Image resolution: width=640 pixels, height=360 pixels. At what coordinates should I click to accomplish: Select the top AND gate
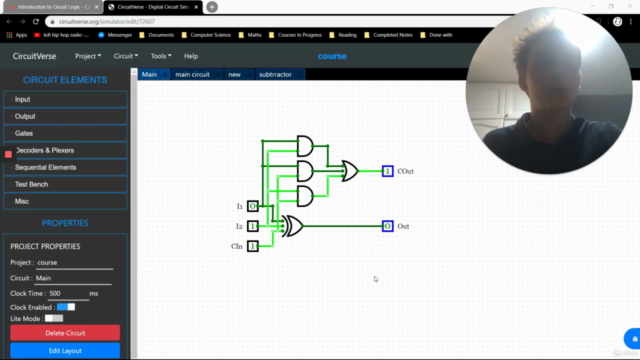(x=305, y=146)
